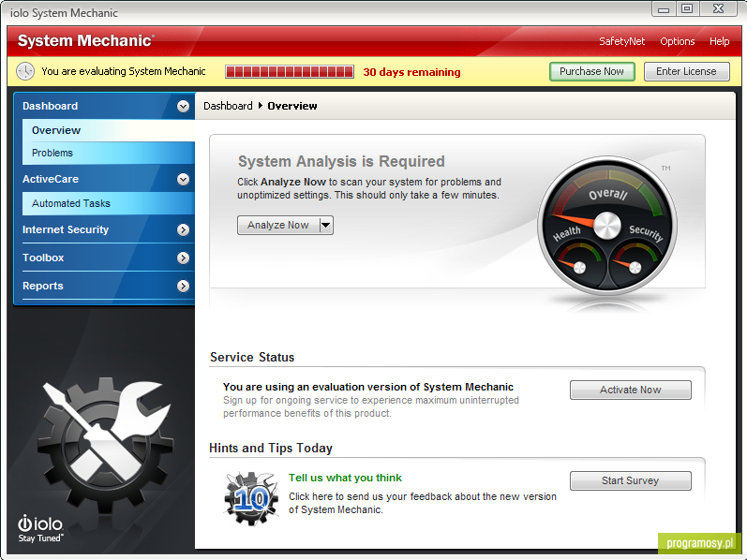Click the 'Hints and Tips Today' heading
The width and height of the screenshot is (747, 560).
coord(271,449)
